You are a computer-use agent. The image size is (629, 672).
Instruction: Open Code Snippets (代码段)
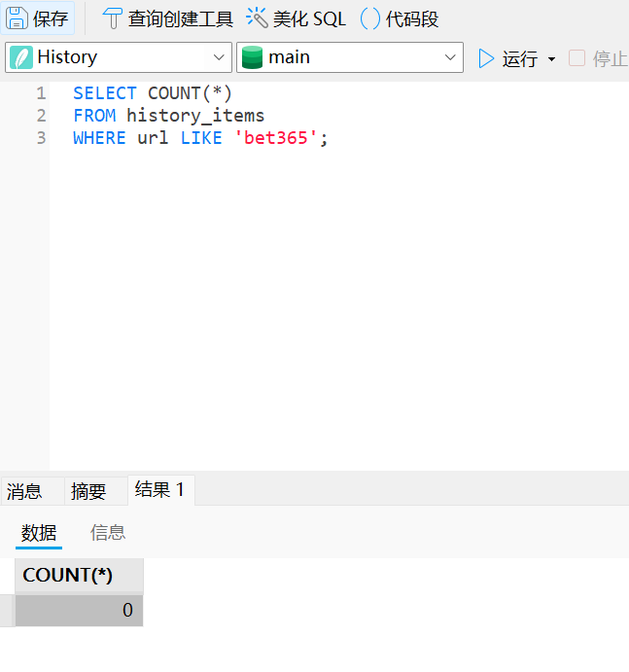400,18
